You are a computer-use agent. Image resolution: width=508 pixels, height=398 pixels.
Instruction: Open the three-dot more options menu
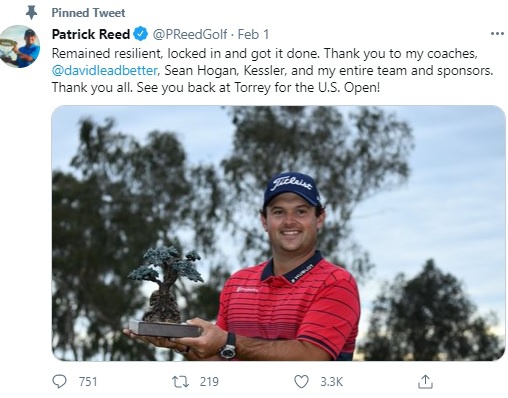click(x=497, y=34)
